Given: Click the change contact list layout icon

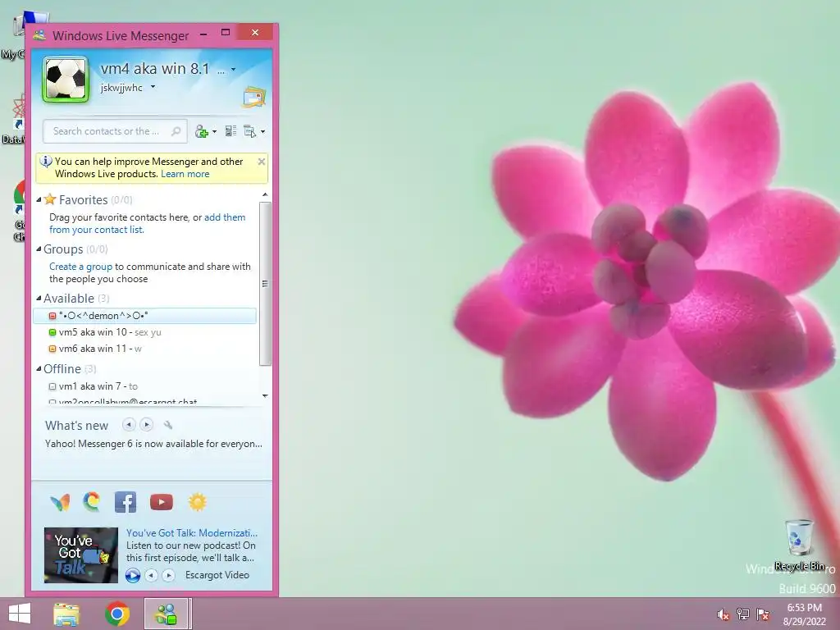Looking at the screenshot, I should pos(231,131).
